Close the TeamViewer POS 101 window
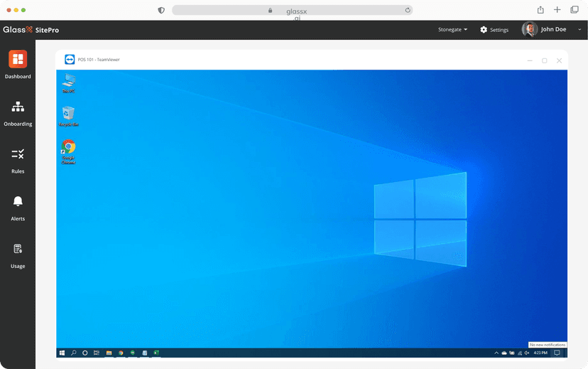Viewport: 588px width, 369px height. click(559, 60)
